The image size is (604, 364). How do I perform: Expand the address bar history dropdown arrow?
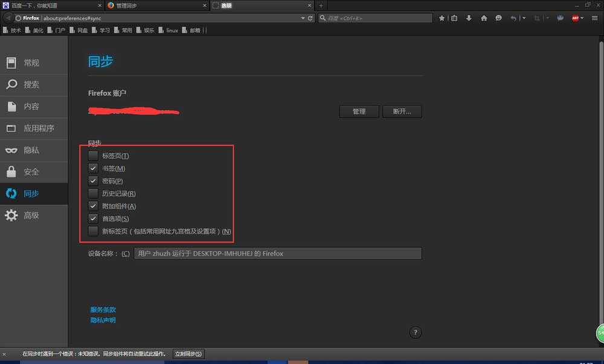pyautogui.click(x=303, y=18)
